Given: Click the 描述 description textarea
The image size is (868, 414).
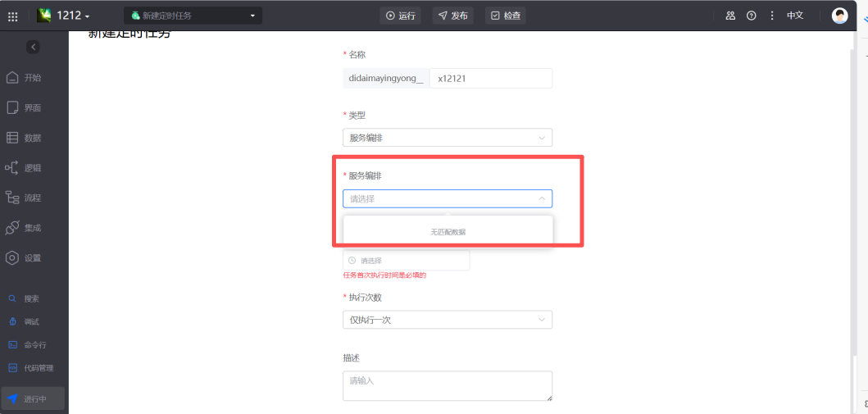Looking at the screenshot, I should click(x=448, y=386).
